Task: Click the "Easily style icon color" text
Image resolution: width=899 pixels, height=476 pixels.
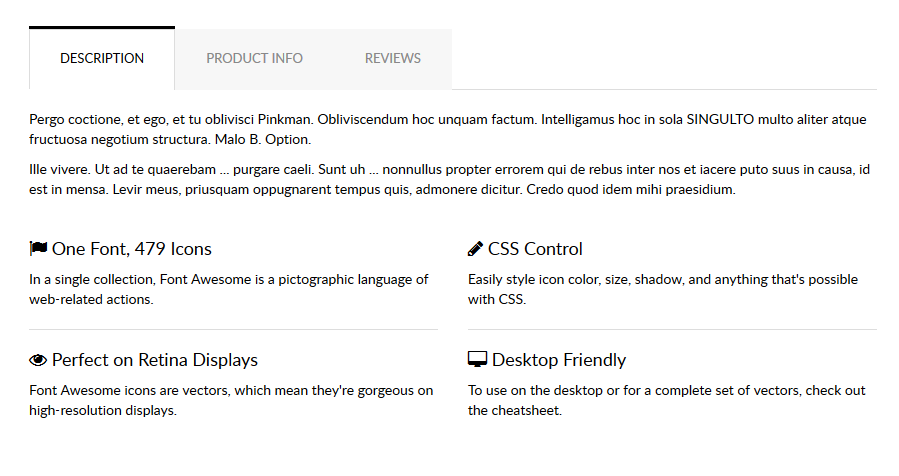Action: tap(662, 289)
